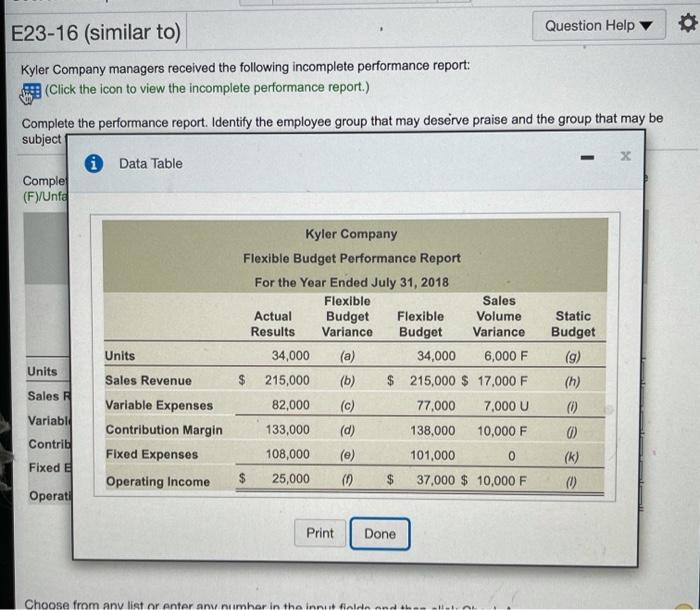The width and height of the screenshot is (700, 610).
Task: Click the Flexible Budget variable expenses 77,000
Action: coord(436,405)
